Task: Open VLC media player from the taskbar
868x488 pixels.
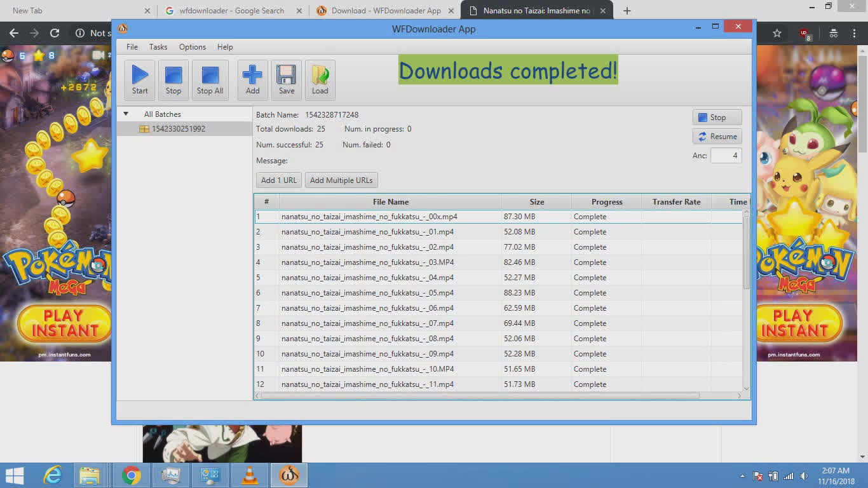Action: click(249, 475)
